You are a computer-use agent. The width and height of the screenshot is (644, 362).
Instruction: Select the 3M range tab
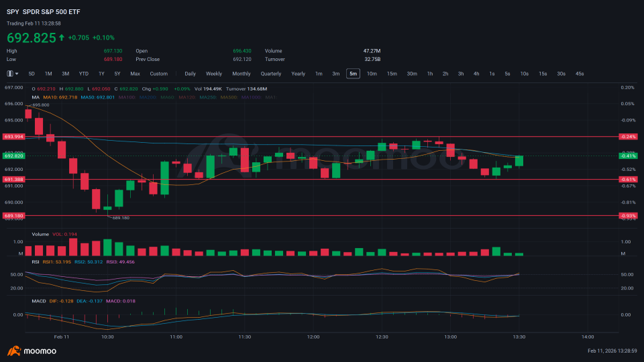[65, 74]
